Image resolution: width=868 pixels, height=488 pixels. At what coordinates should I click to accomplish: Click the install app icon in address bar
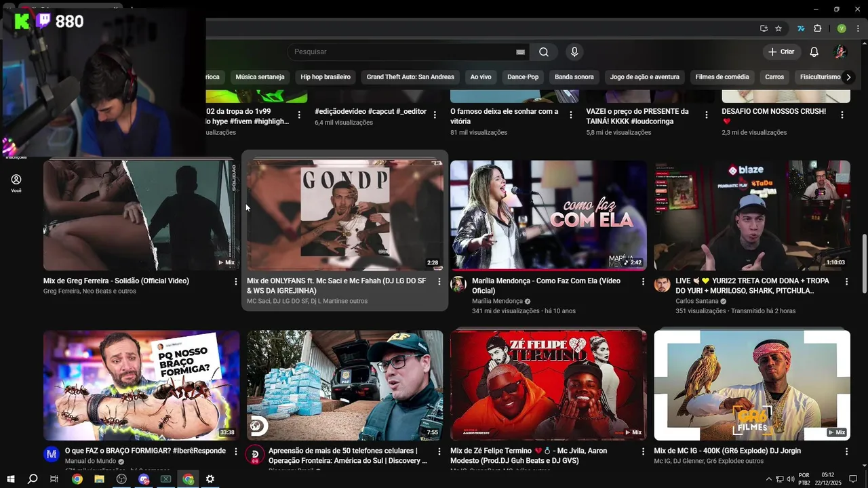(764, 28)
